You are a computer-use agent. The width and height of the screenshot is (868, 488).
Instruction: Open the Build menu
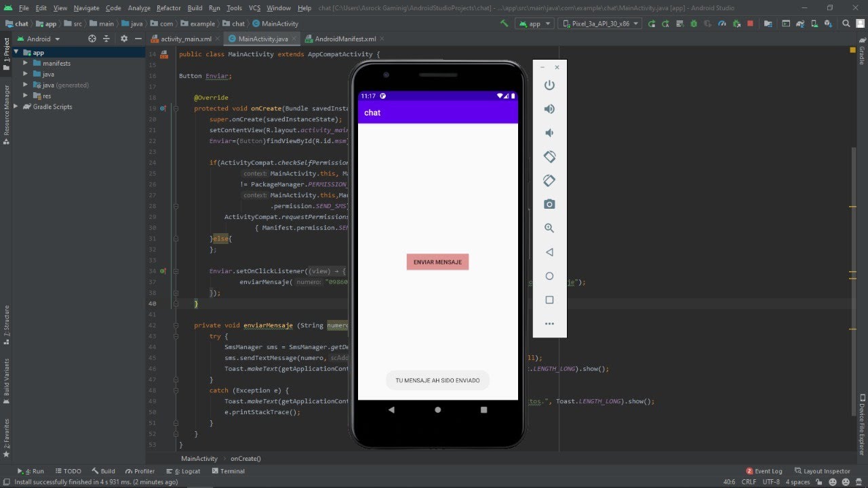[195, 7]
